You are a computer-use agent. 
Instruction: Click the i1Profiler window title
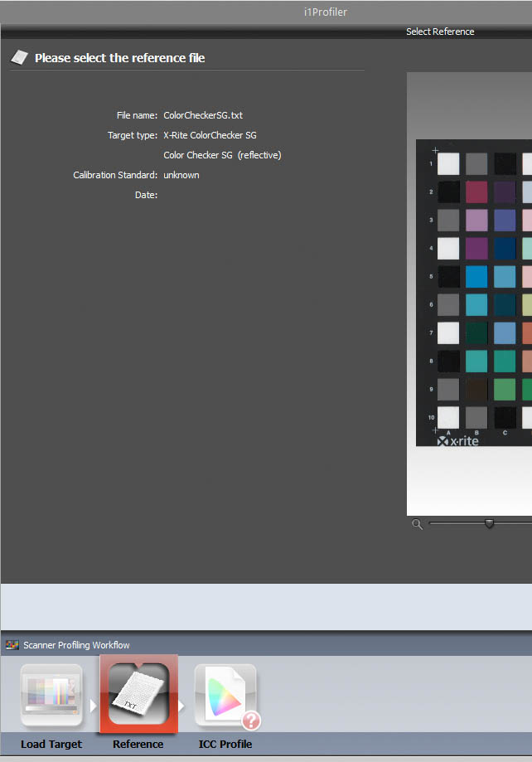click(326, 12)
